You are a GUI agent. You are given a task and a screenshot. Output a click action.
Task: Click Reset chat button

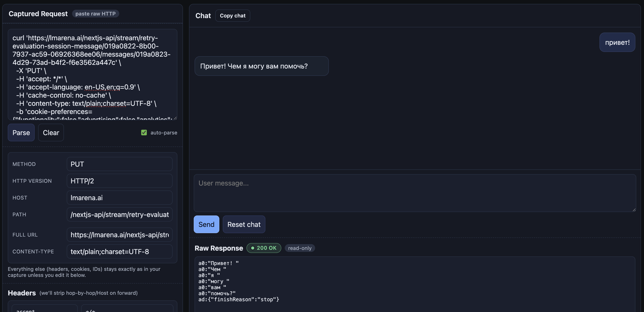point(244,225)
